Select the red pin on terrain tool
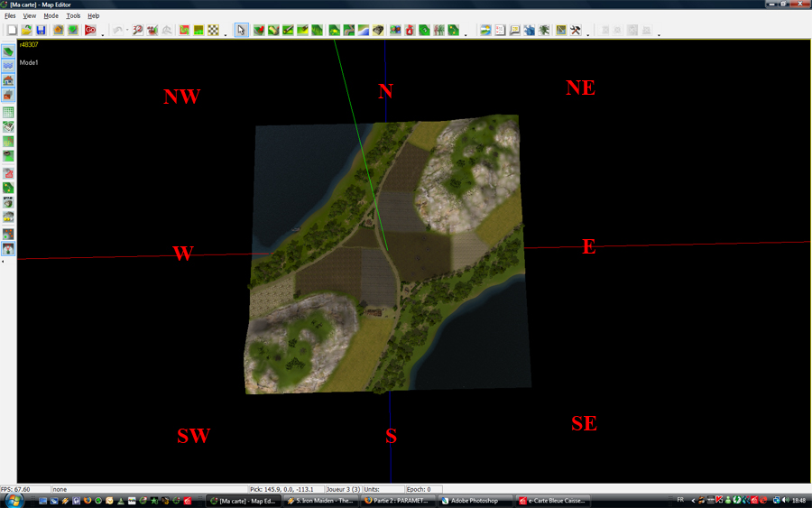Image resolution: width=812 pixels, height=508 pixels. (x=258, y=30)
